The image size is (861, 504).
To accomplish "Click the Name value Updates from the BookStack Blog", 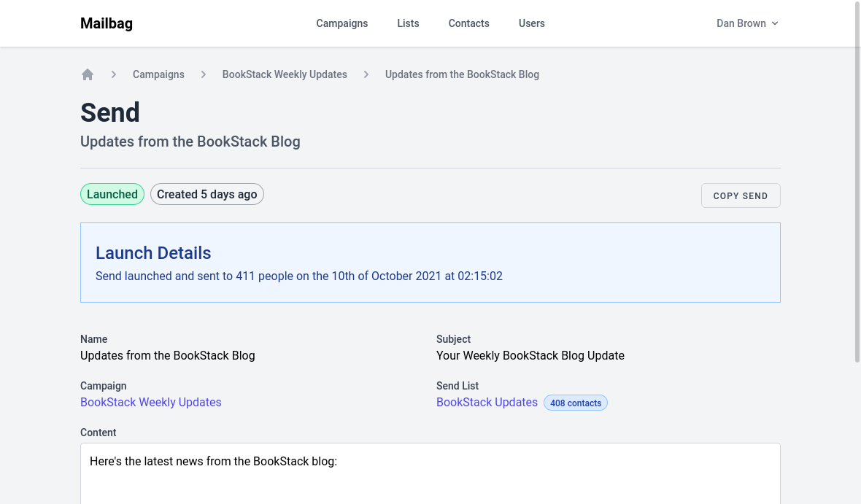I will click(168, 355).
